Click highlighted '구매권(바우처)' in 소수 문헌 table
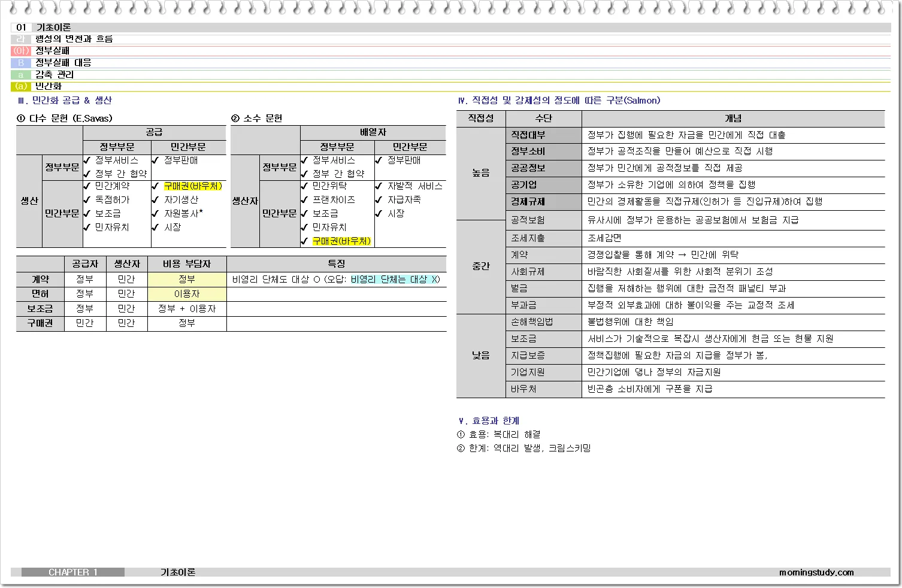This screenshot has width=902, height=588. [341, 241]
